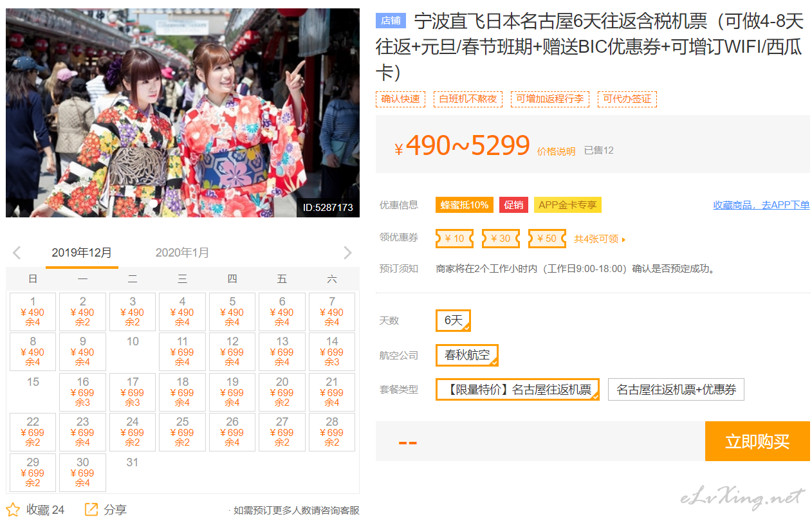Select 春秋航空 airline option
812x519 pixels.
pyautogui.click(x=467, y=355)
